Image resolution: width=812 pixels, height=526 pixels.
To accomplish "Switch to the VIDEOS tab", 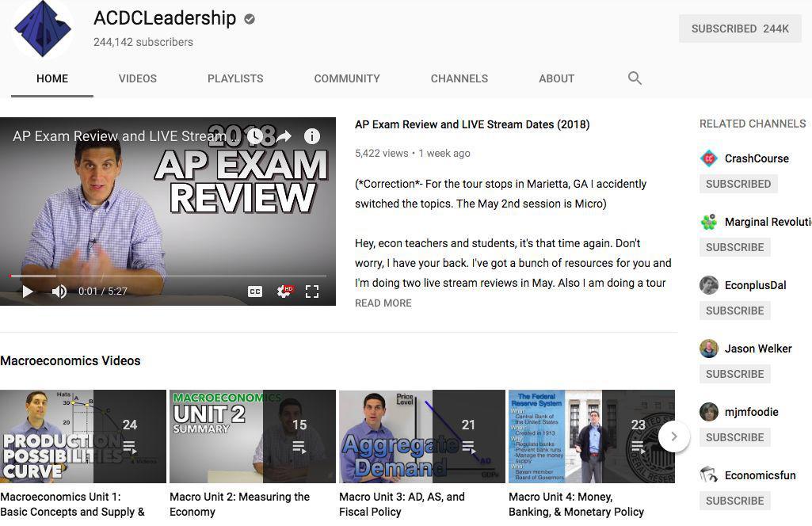I will tap(138, 78).
